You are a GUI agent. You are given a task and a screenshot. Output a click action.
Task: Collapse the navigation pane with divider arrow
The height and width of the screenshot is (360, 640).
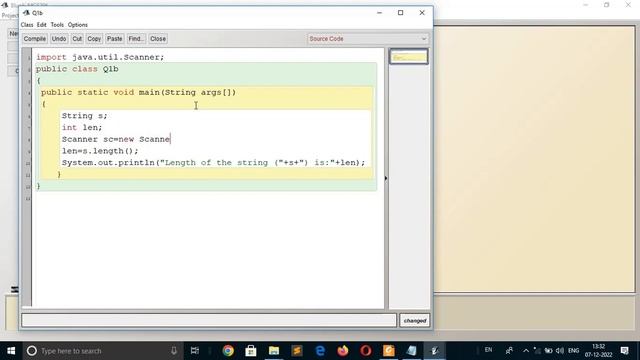click(x=386, y=178)
